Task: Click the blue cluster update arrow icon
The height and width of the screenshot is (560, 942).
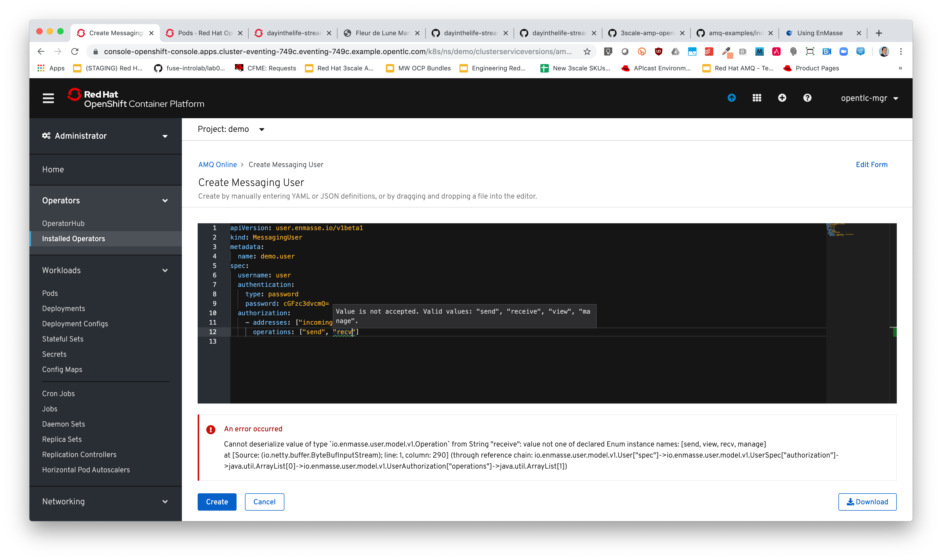Action: (731, 98)
